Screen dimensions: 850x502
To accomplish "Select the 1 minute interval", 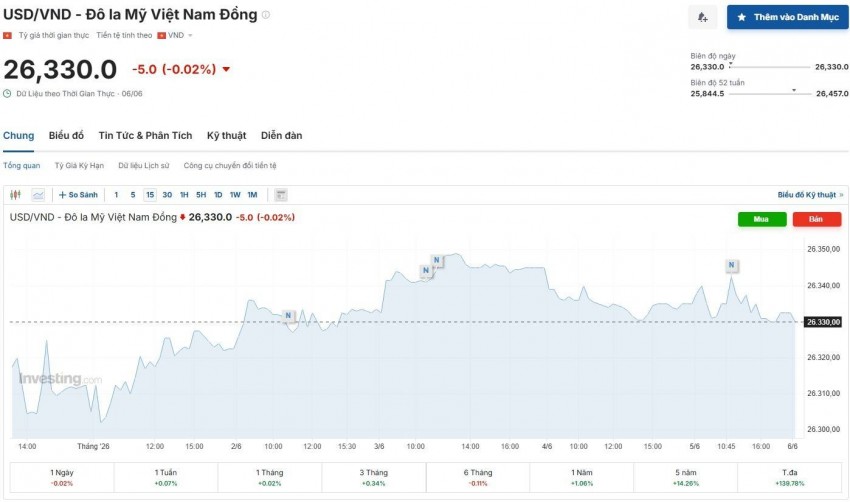I will tap(116, 195).
